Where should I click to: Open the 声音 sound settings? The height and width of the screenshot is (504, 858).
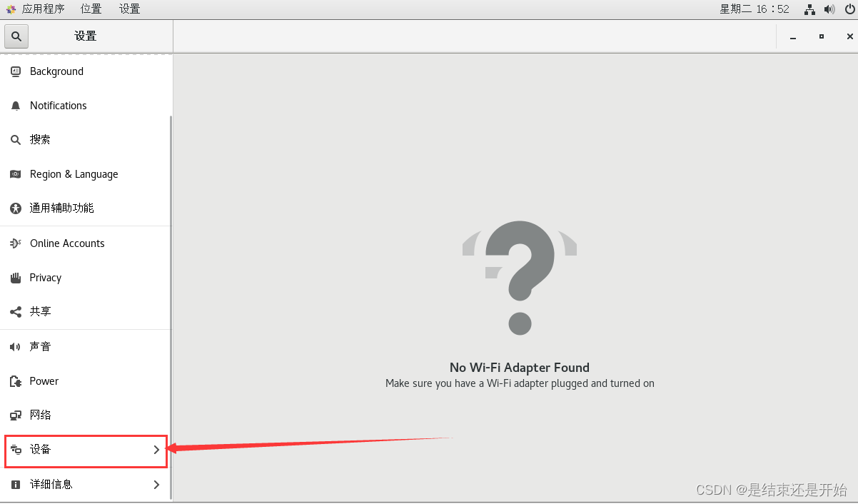coord(86,347)
